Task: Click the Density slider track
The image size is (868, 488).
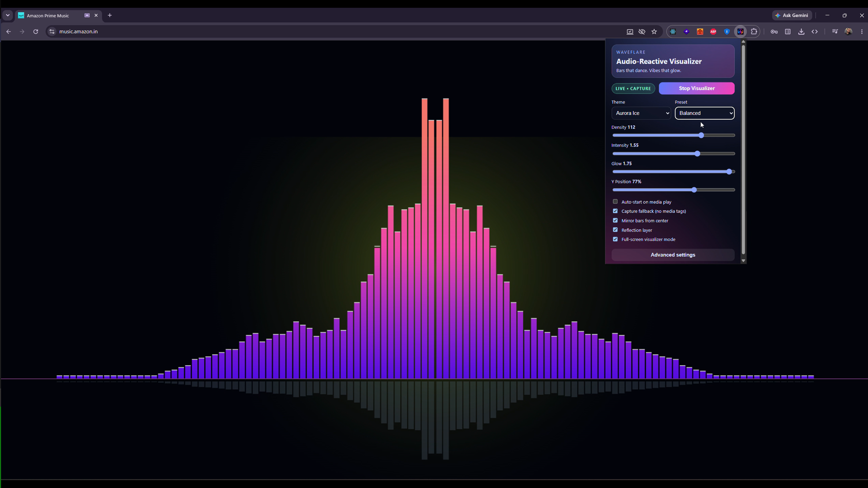Action: coord(673,135)
